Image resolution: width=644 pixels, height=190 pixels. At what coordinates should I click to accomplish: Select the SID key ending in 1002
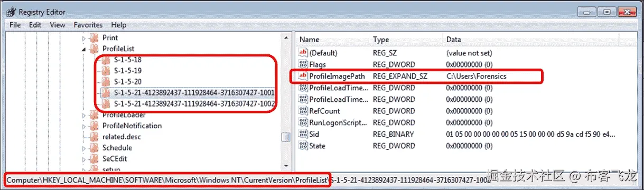194,104
